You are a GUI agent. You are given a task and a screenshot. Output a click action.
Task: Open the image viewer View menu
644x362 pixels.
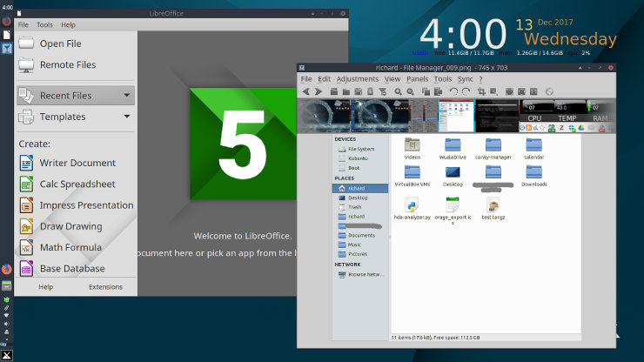(x=392, y=79)
